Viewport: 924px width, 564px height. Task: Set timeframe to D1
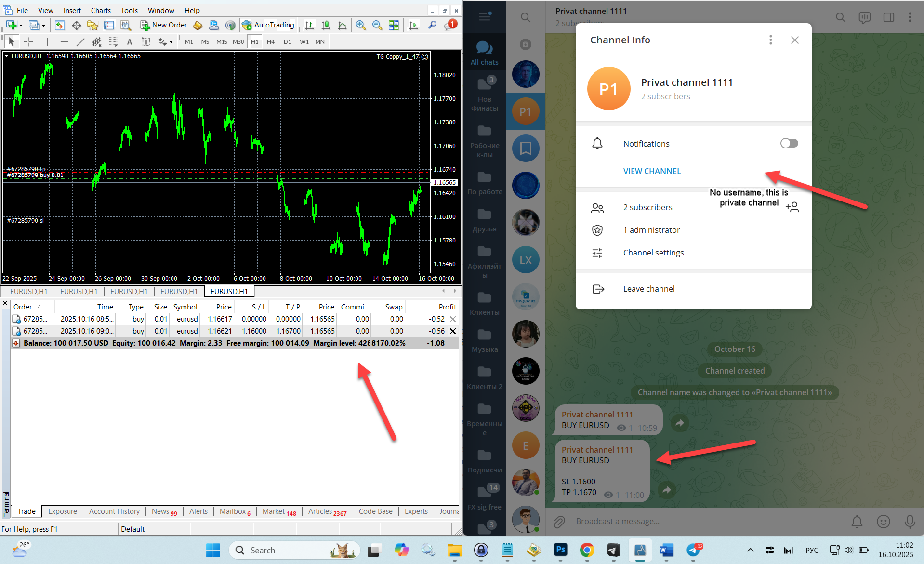click(288, 42)
